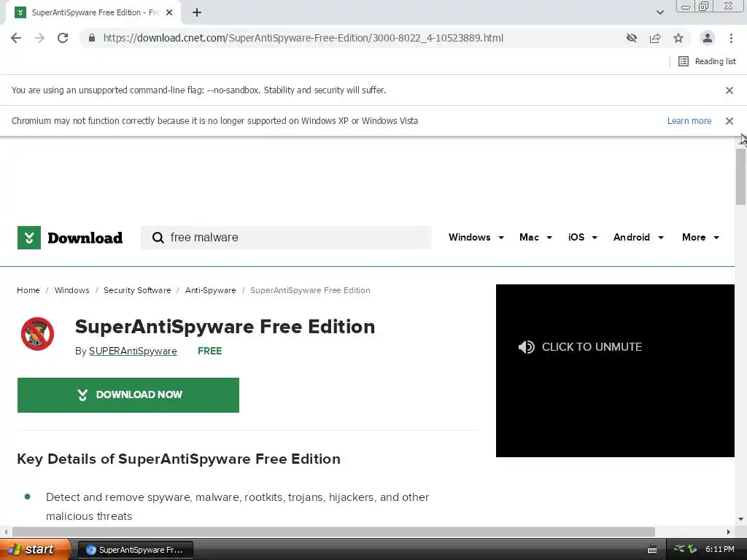
Task: Click the crossed-out eye icon in address bar
Action: [x=632, y=38]
